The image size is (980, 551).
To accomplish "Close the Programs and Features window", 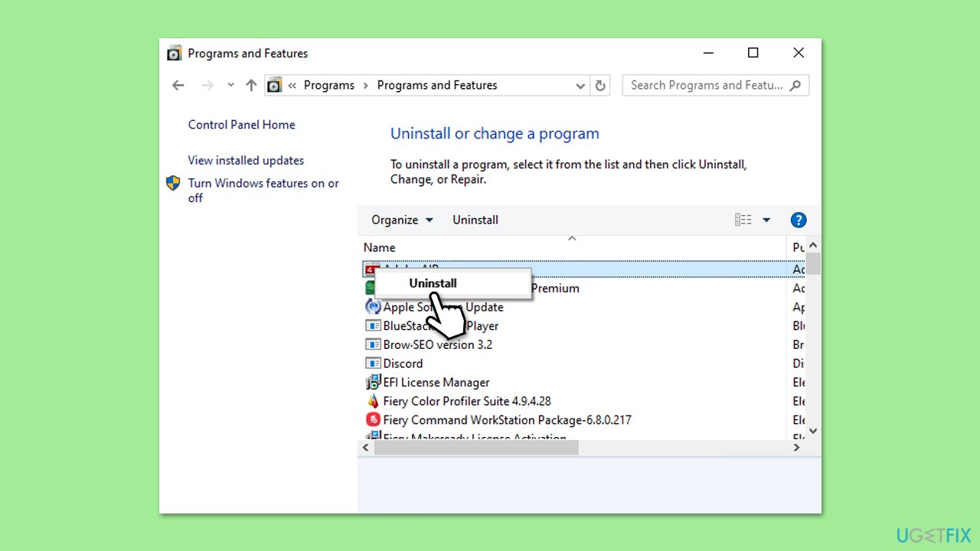I will pos(799,53).
